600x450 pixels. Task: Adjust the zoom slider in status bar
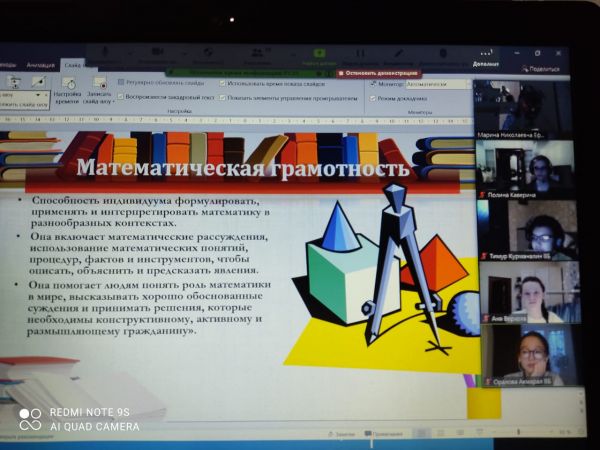pyautogui.click(x=520, y=434)
